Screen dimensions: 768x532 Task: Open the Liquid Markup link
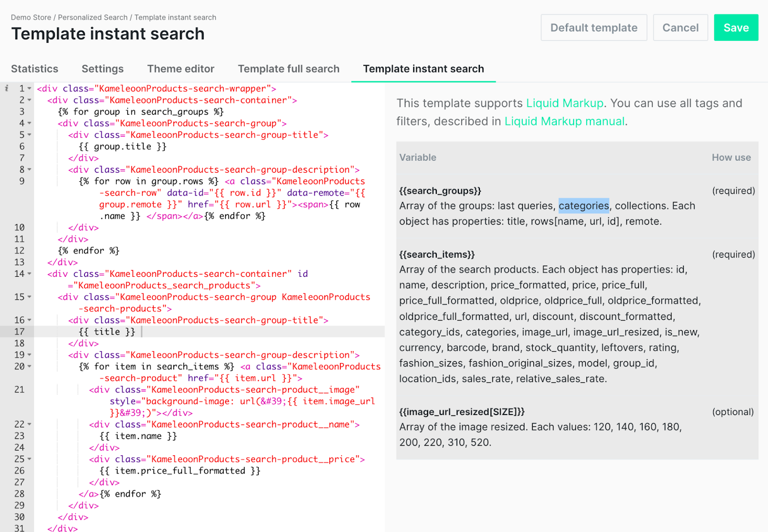564,103
